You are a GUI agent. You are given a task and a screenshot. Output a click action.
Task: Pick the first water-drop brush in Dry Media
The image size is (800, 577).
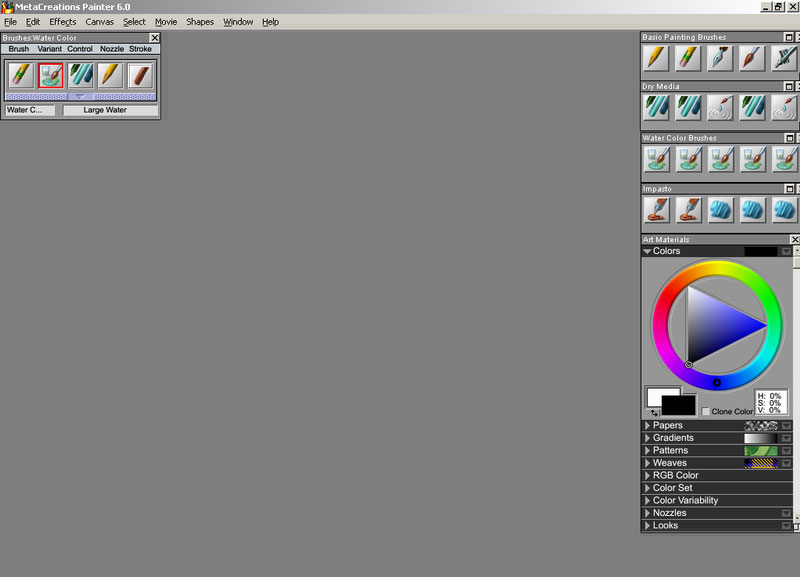click(x=720, y=108)
